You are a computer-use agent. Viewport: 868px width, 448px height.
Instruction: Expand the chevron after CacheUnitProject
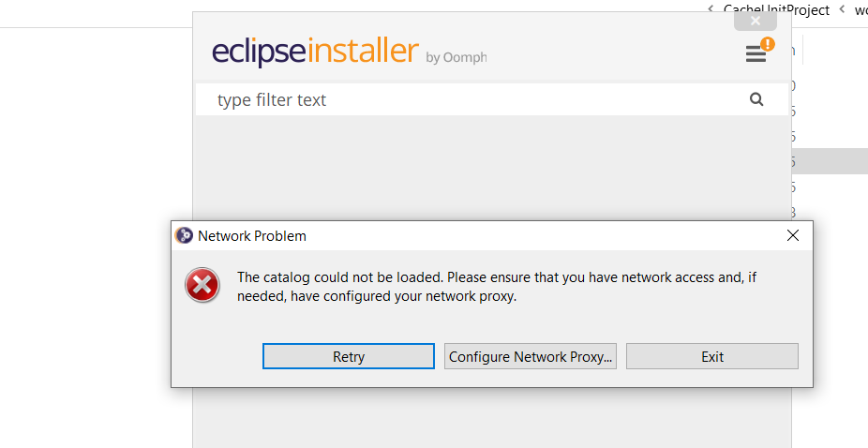point(842,9)
